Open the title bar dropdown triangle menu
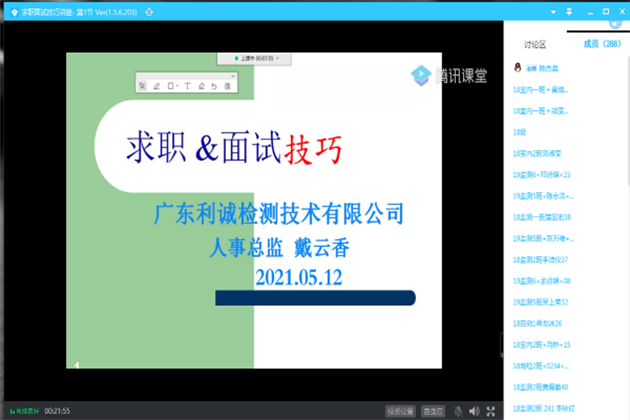 (x=553, y=12)
